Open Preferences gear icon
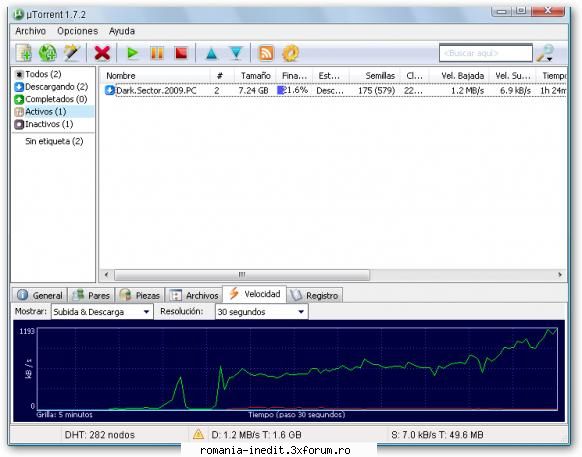Viewport: 582px width, 457px height. [x=291, y=53]
